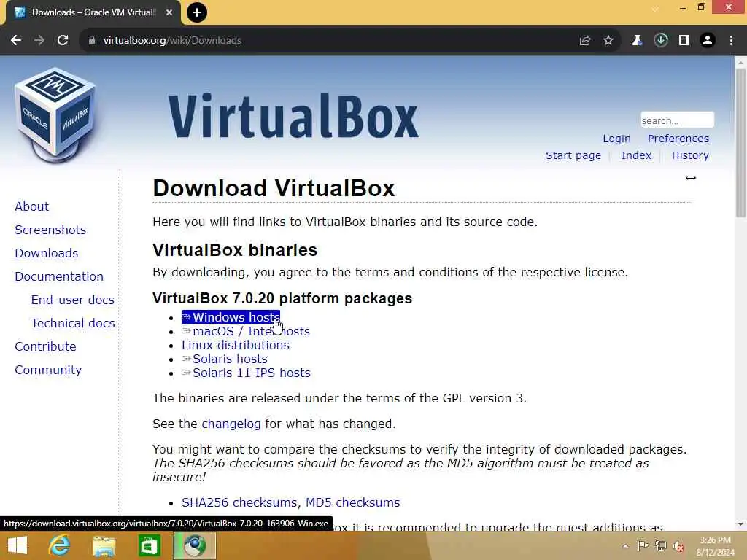Open the History link
747x560 pixels.
click(690, 155)
